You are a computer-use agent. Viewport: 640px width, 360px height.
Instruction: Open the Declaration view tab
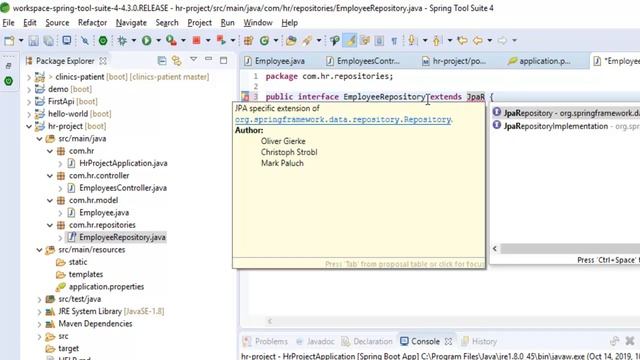click(367, 341)
